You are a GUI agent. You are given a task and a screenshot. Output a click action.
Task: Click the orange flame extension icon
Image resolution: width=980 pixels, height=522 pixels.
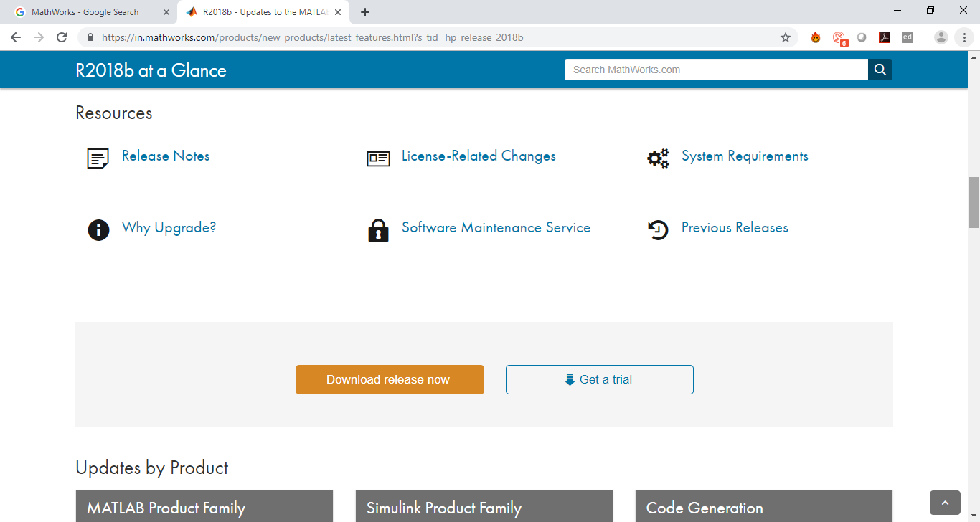tap(816, 37)
